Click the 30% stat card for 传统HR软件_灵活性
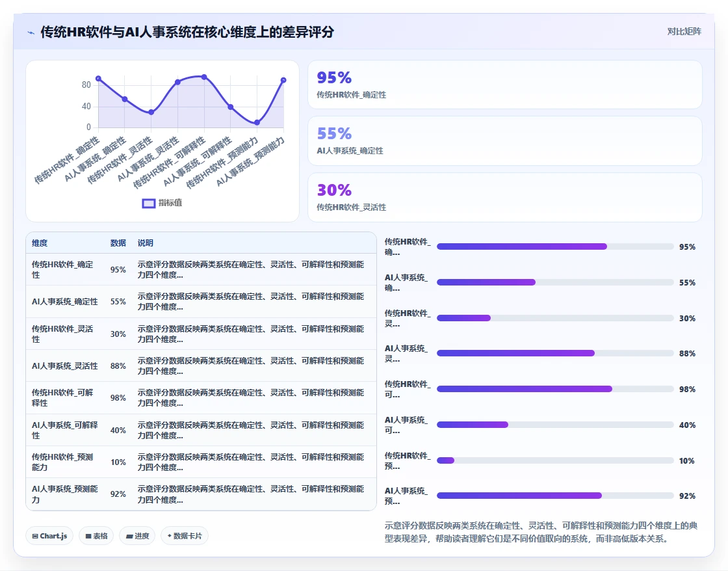 (x=504, y=198)
